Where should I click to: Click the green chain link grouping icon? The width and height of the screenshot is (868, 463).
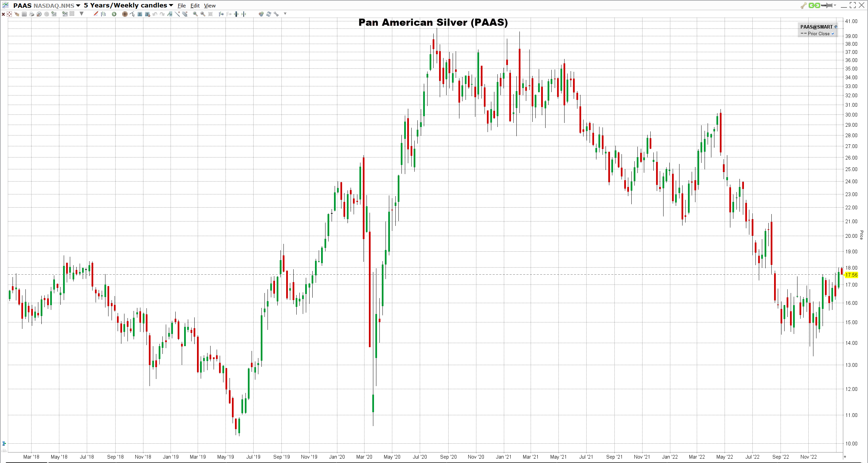coord(814,5)
